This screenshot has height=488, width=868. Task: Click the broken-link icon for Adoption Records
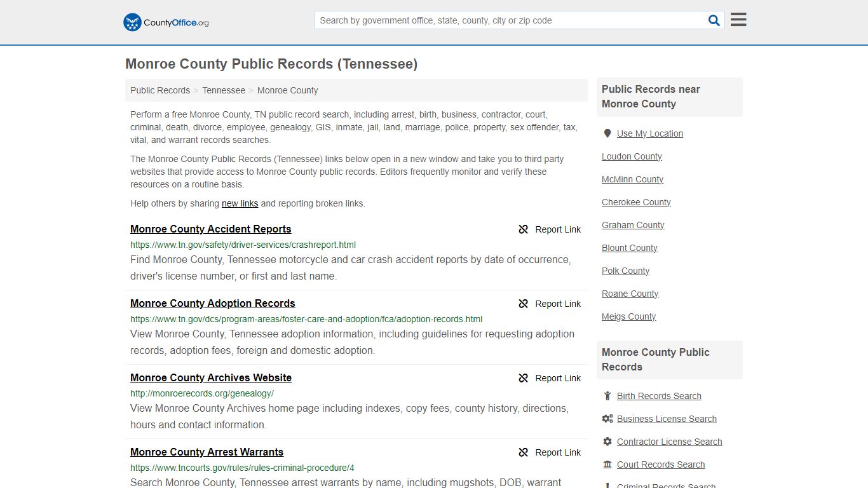[523, 304]
